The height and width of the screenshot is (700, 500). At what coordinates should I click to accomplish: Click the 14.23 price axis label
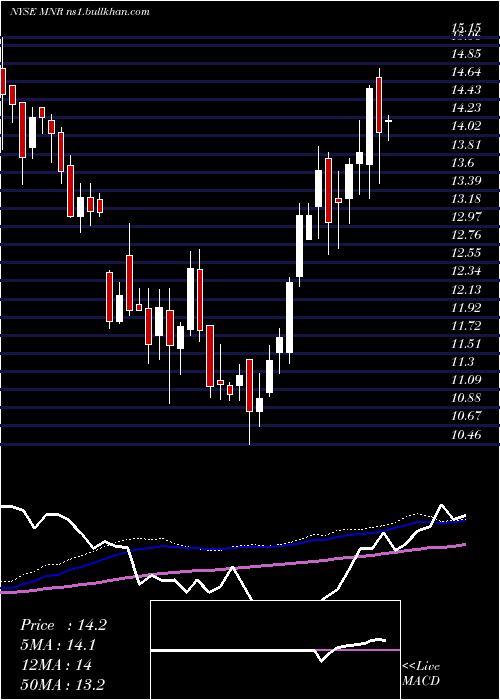(x=466, y=108)
